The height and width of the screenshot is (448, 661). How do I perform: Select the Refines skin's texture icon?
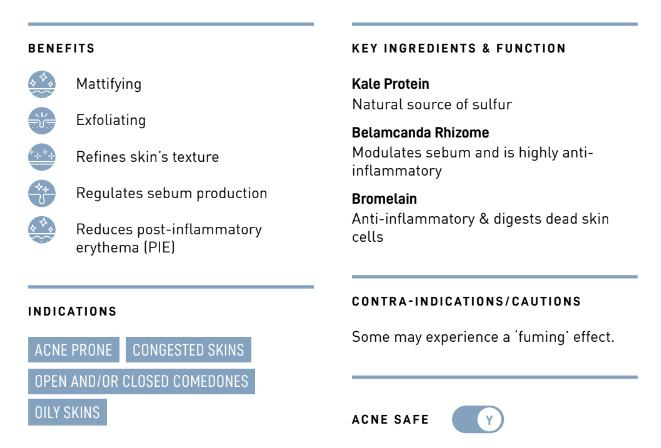(x=42, y=157)
